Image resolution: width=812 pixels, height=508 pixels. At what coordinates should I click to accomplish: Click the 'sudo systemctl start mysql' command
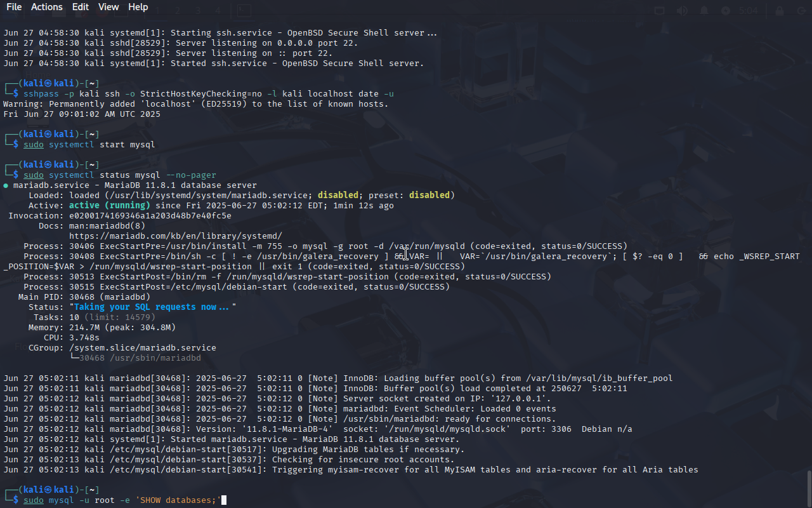tap(89, 145)
